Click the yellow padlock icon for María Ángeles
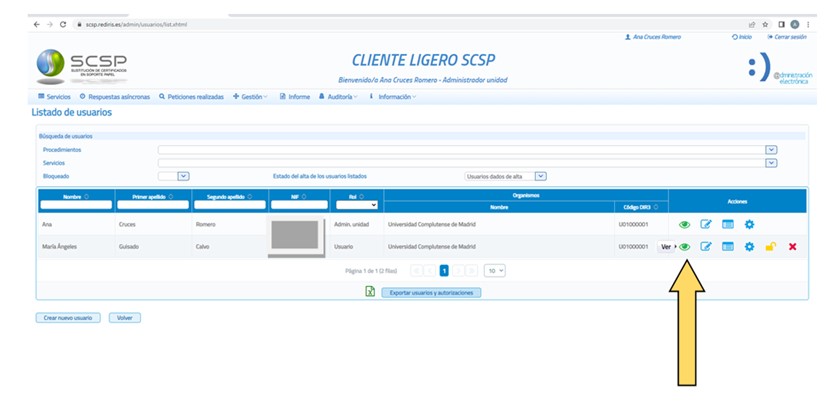 pos(770,247)
